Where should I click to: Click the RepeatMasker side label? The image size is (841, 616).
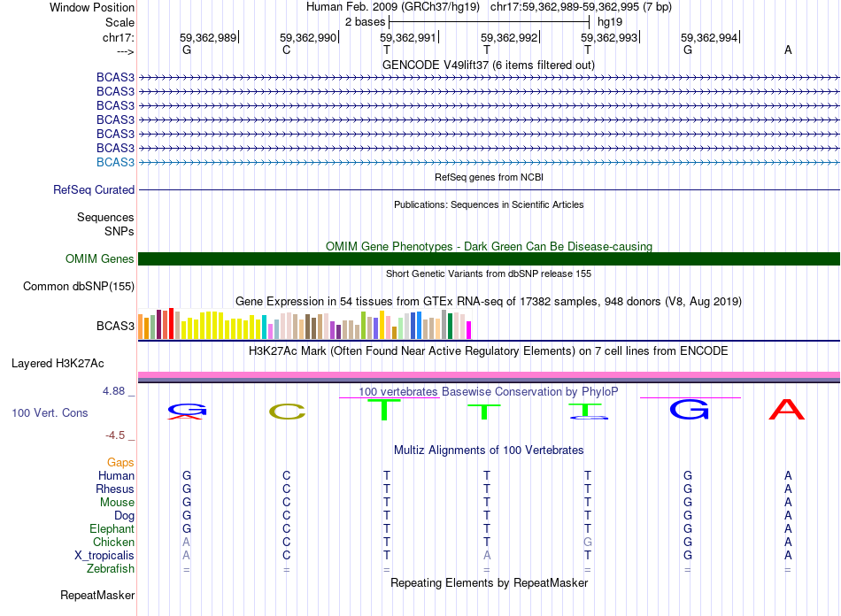pyautogui.click(x=97, y=595)
